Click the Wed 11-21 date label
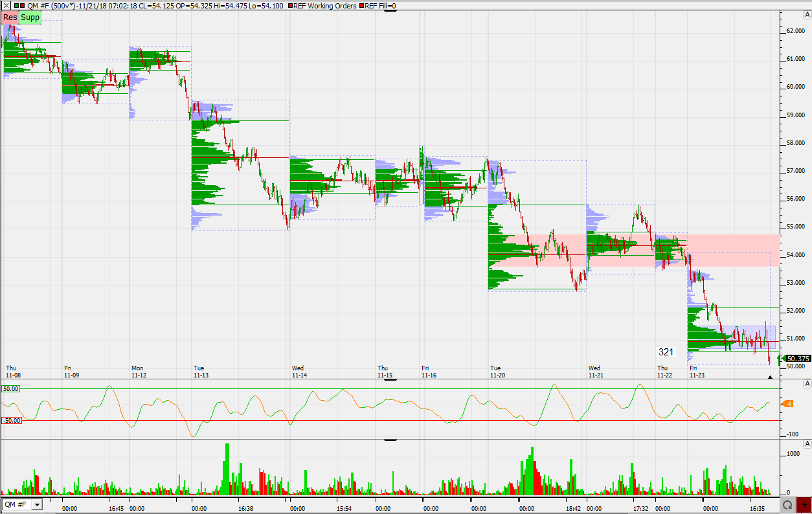This screenshot has width=812, height=514. (x=596, y=371)
